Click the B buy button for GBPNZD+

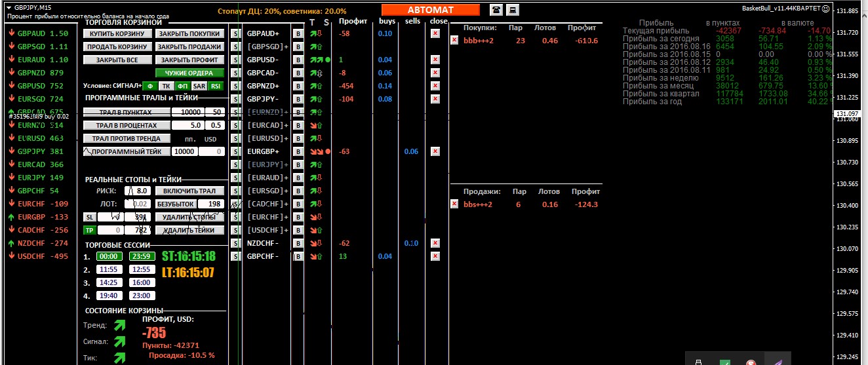(x=298, y=86)
